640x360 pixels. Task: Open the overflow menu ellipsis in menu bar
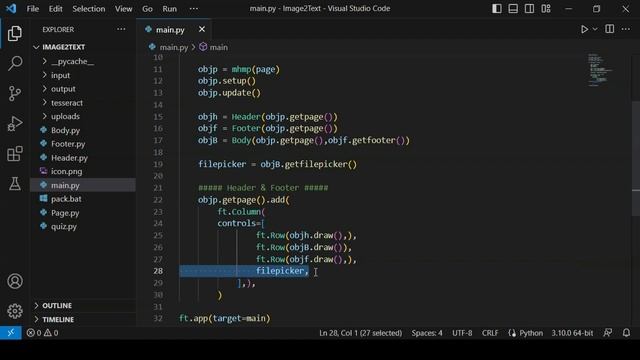tap(194, 9)
